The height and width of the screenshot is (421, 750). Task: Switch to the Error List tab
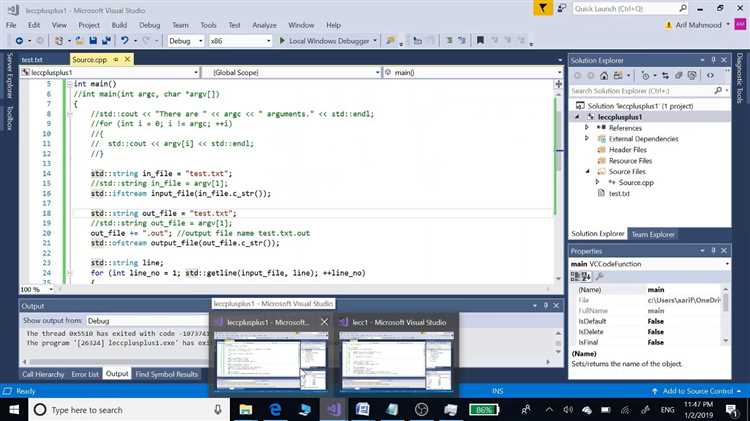(85, 374)
